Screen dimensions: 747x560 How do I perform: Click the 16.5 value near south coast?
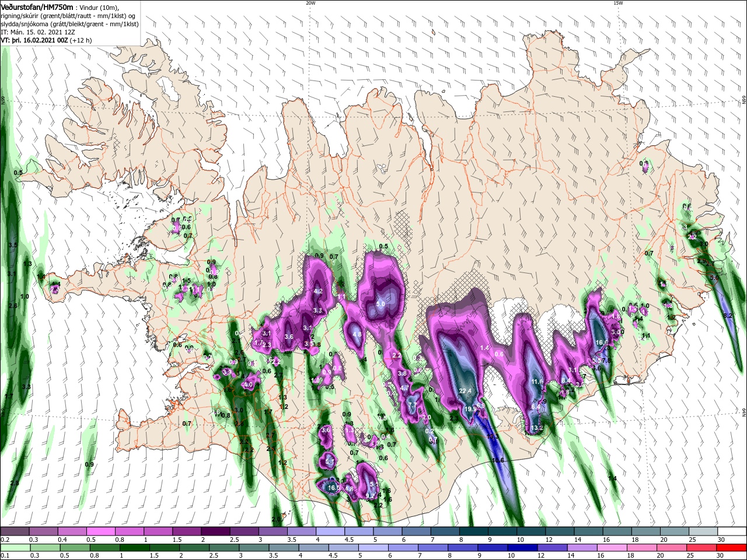pyautogui.click(x=334, y=488)
